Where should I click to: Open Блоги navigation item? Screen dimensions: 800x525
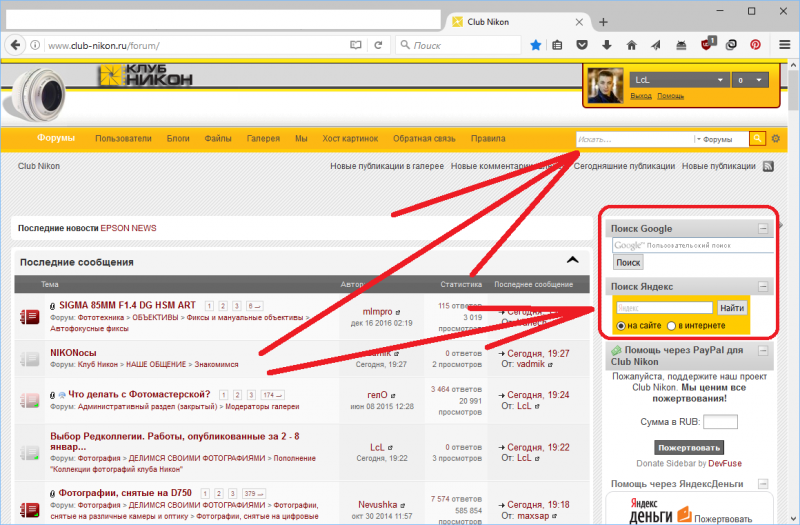pyautogui.click(x=178, y=139)
